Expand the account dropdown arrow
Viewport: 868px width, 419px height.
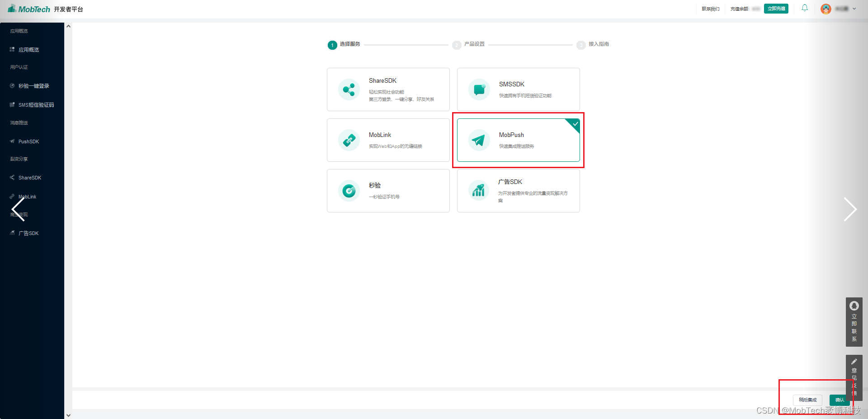pos(854,9)
